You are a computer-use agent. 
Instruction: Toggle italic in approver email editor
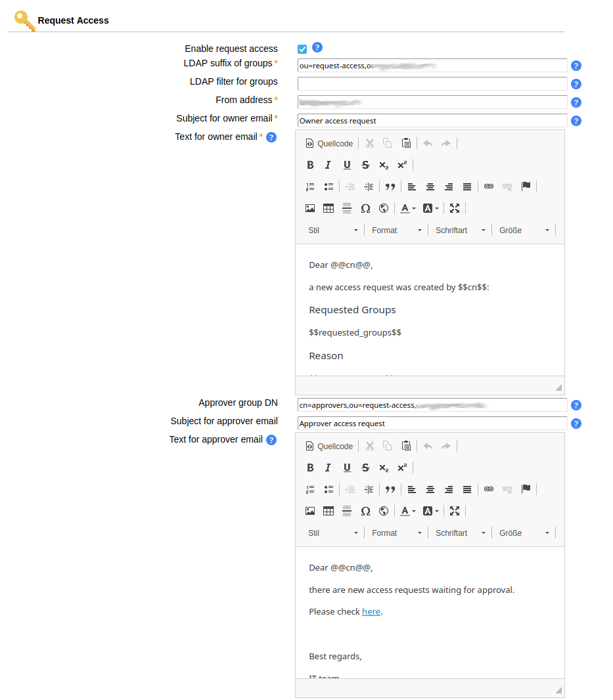click(x=329, y=468)
